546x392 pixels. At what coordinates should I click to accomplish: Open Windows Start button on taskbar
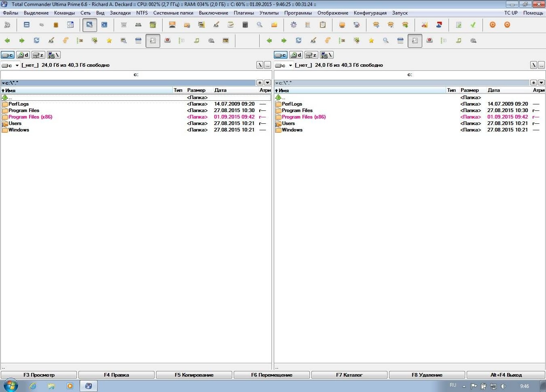click(10, 386)
